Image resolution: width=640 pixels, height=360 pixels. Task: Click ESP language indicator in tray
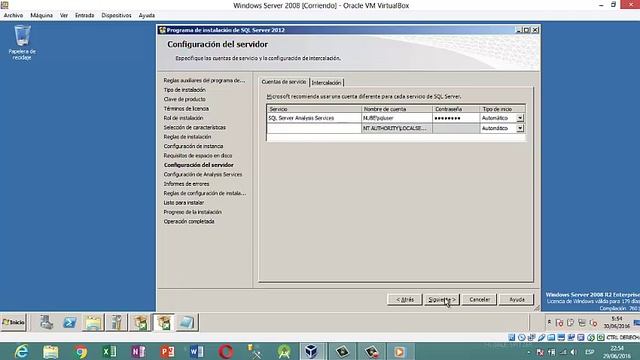tap(589, 352)
